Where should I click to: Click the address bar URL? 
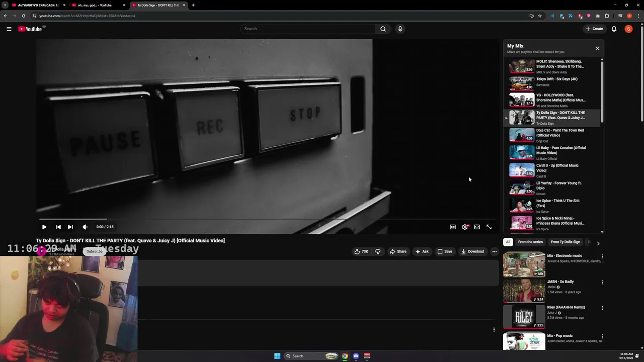87,16
